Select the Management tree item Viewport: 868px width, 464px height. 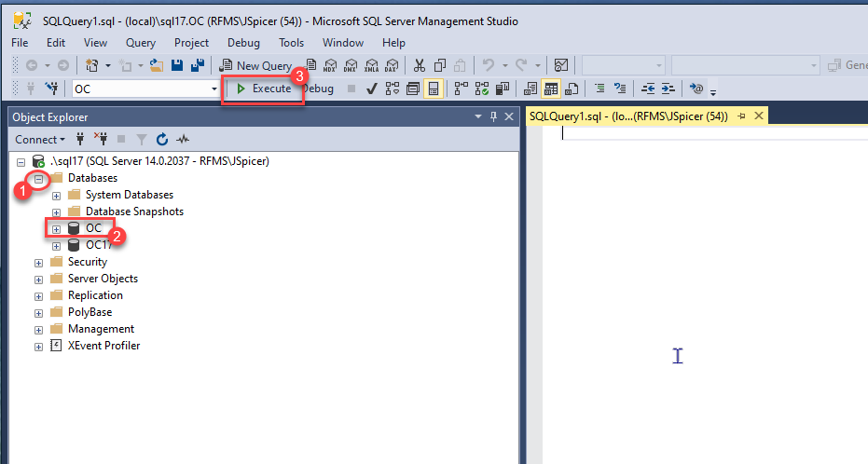(101, 329)
